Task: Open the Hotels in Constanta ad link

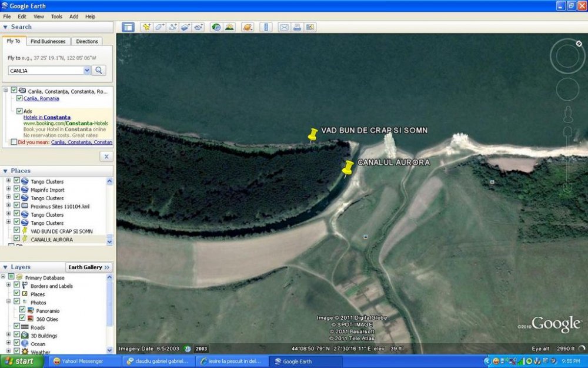Action: 47,117
